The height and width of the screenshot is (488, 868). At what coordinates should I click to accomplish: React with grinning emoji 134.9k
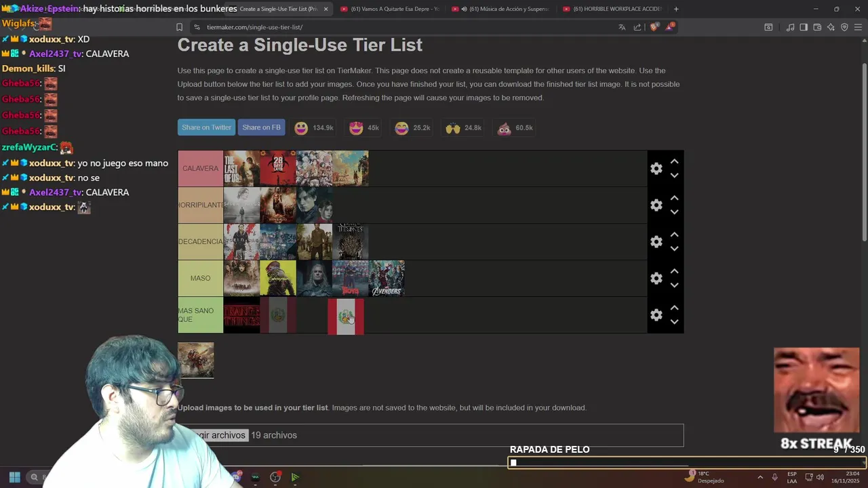click(313, 128)
